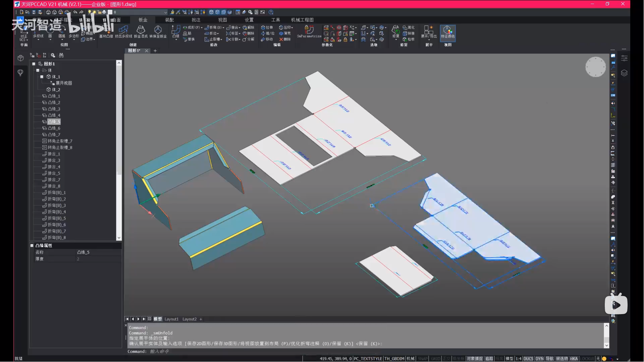Click the layers stack icon on right edge
Screen dimensions: 644x362
[624, 73]
